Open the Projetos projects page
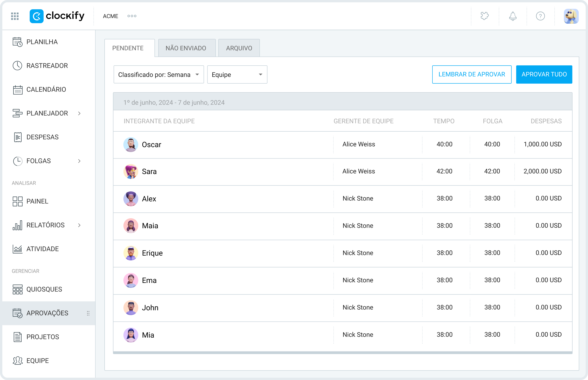Viewport: 588px width, 380px height. tap(42, 337)
